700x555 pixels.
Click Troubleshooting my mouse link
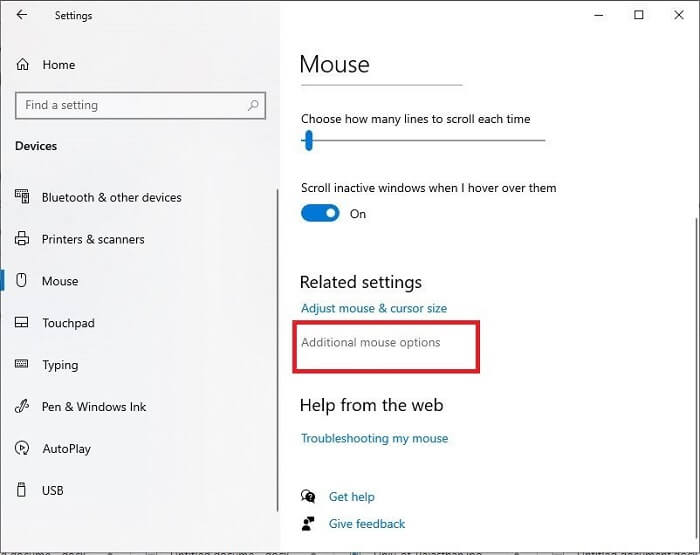(374, 438)
